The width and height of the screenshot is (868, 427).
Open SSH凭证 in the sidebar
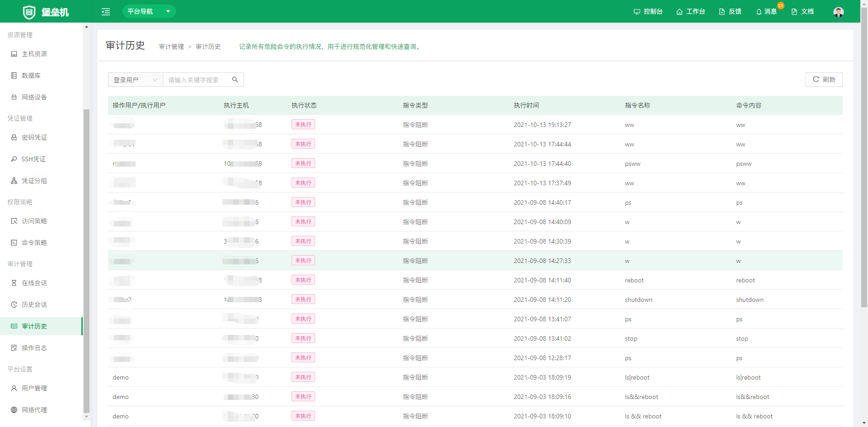pos(41,159)
